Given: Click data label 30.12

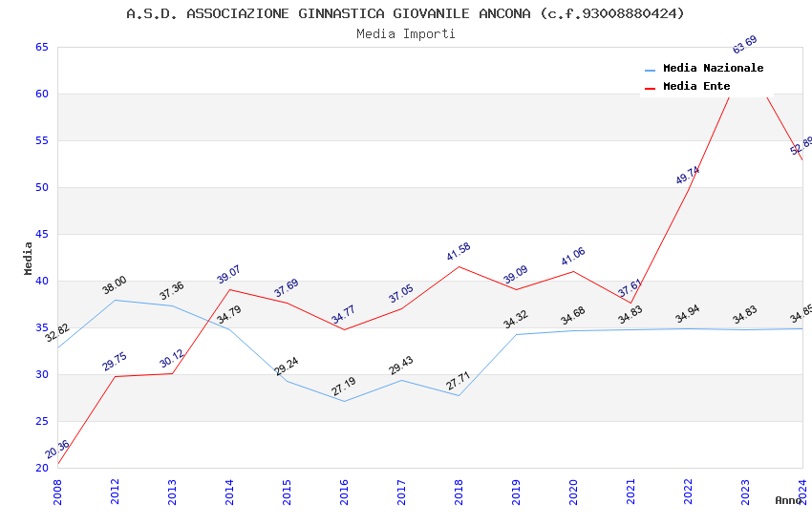Looking at the screenshot, I should pyautogui.click(x=172, y=358).
